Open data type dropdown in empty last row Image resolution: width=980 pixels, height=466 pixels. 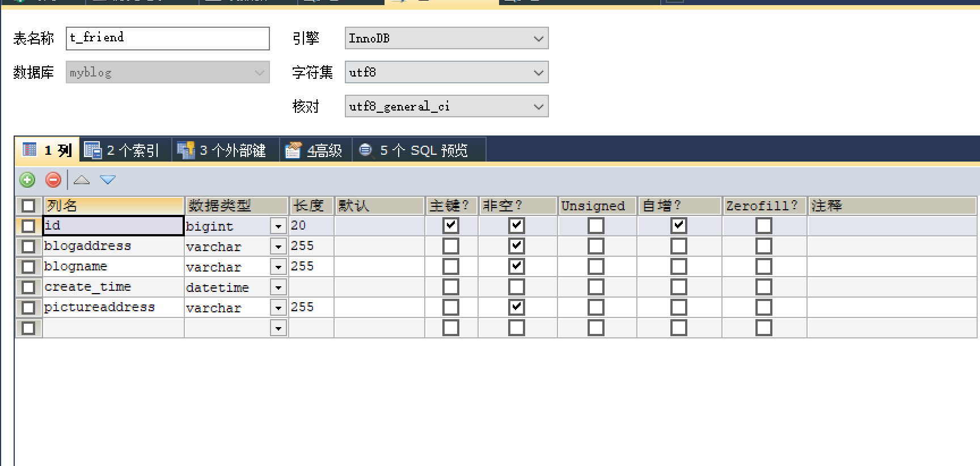pyautogui.click(x=278, y=328)
